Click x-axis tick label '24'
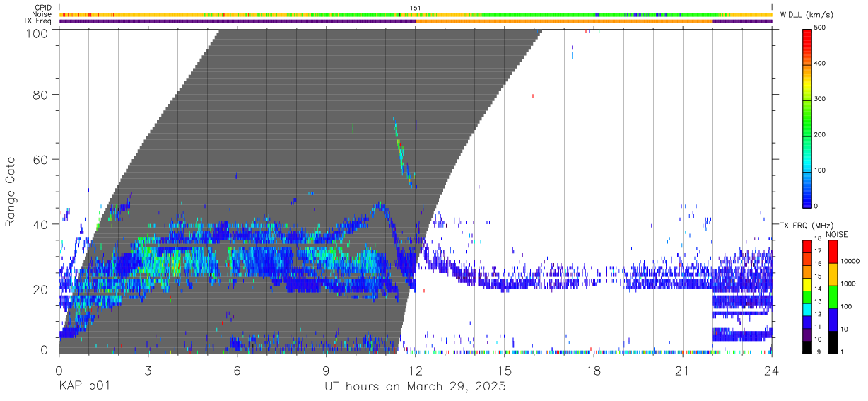 (772, 371)
